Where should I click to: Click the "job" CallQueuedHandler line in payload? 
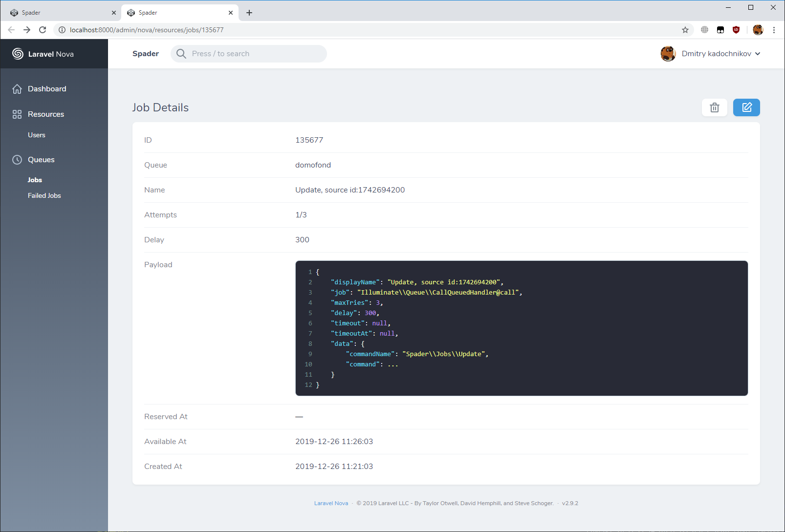[426, 293]
